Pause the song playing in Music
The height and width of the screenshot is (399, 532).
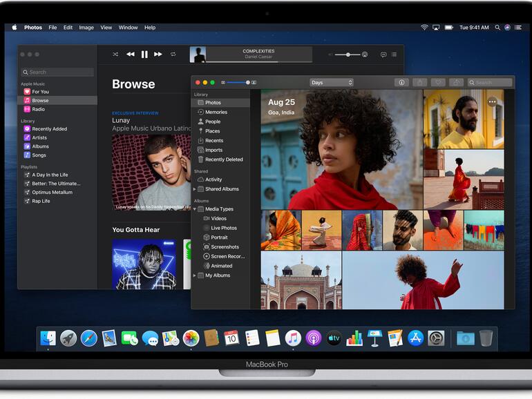click(144, 55)
